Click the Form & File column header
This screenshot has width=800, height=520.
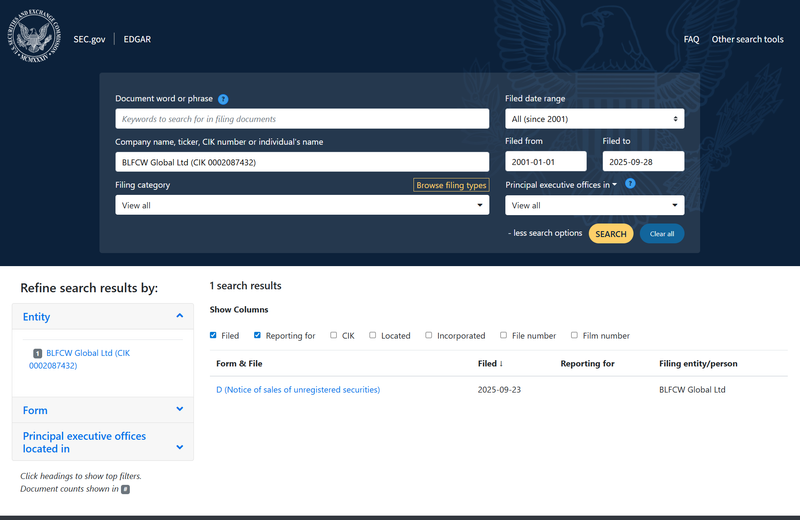point(239,363)
